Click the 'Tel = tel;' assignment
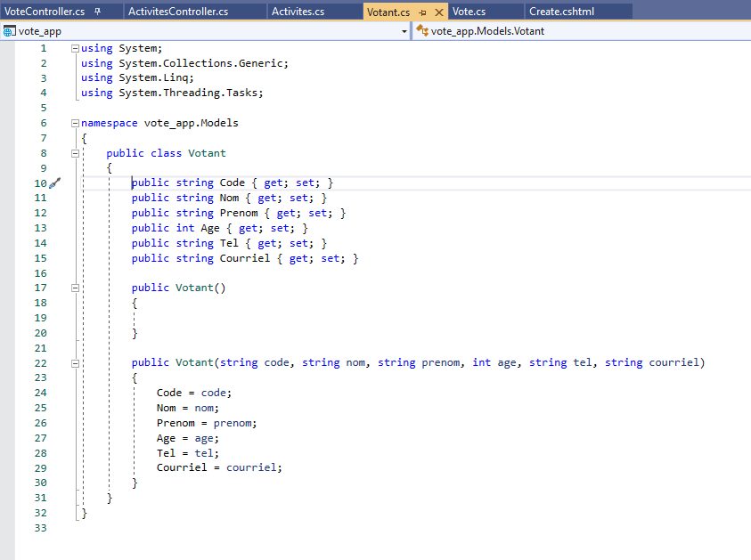Image resolution: width=751 pixels, height=560 pixels. 188,453
